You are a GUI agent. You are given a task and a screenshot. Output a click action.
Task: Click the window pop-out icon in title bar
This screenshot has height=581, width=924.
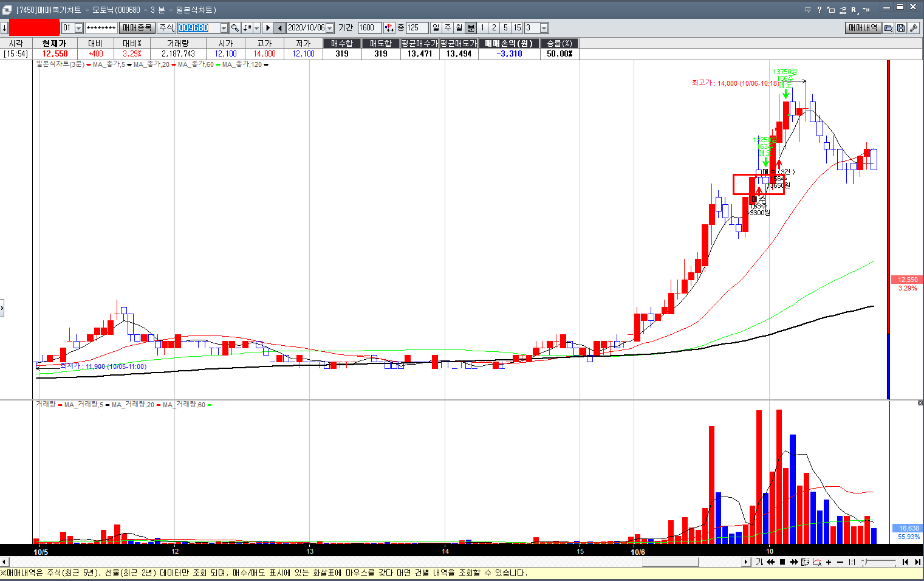831,10
